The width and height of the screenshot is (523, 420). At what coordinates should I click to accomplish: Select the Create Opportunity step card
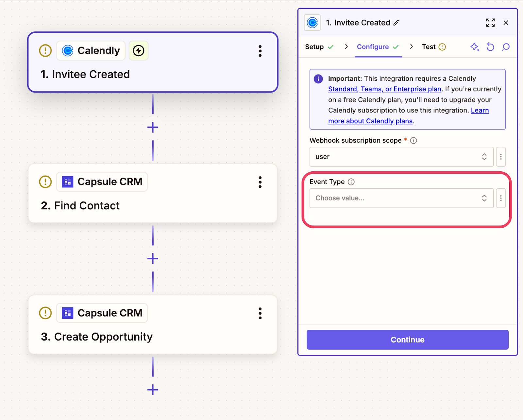click(153, 324)
